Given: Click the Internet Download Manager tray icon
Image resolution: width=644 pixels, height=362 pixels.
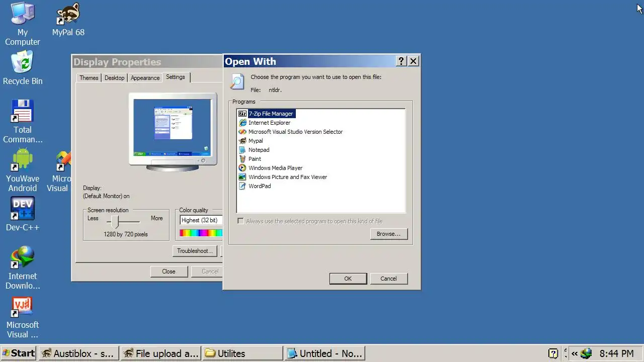Looking at the screenshot, I should 586,353.
